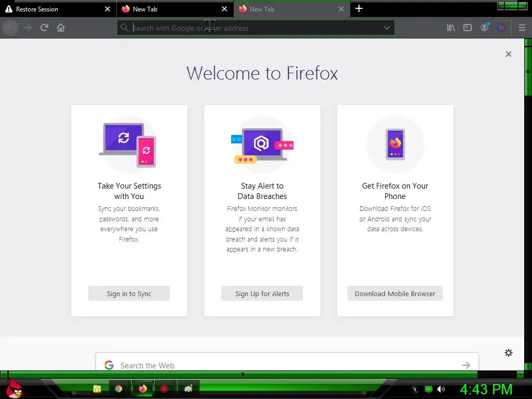Click Sign in to Sync button
Viewport: 532px width, 399px height.
[129, 294]
